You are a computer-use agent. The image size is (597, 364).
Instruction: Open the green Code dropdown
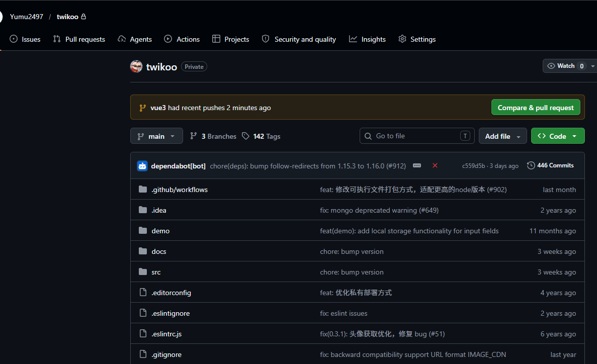point(557,136)
